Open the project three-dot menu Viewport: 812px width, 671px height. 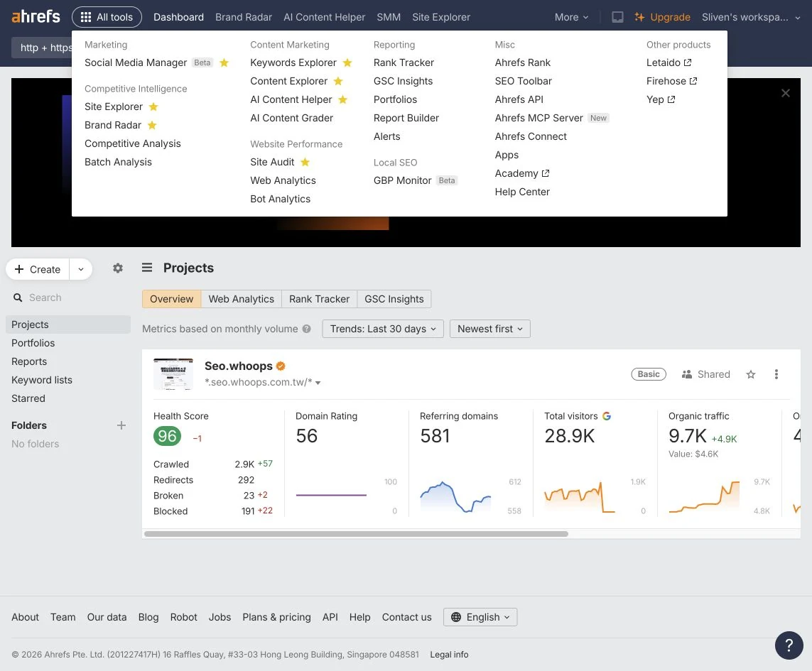coord(776,374)
